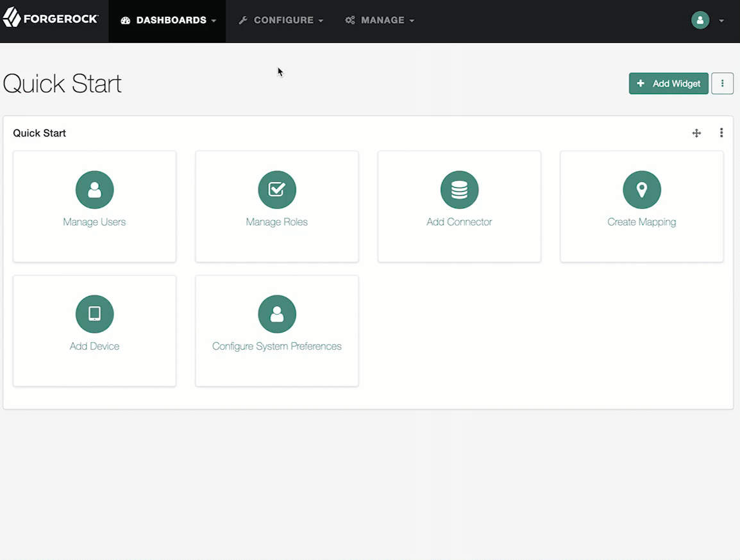
Task: Open the Manage menu
Action: click(380, 21)
